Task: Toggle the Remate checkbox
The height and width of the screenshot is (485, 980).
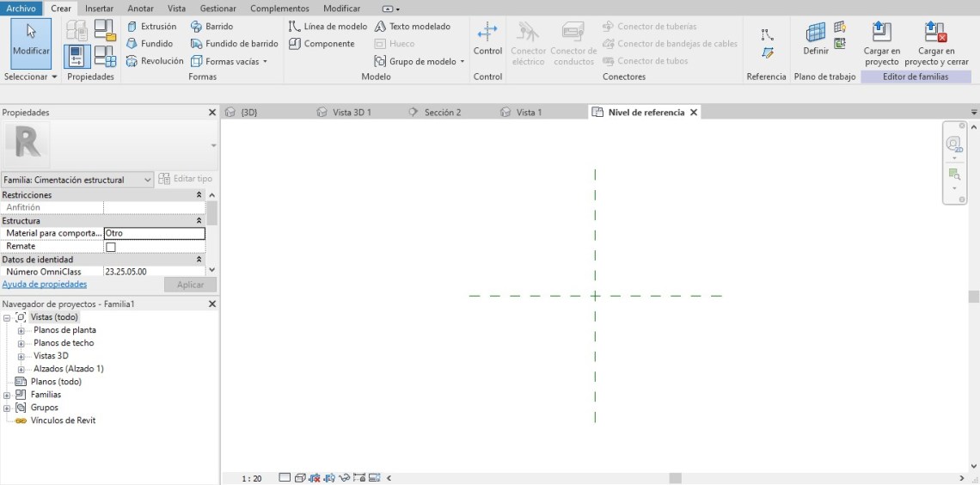Action: 110,247
